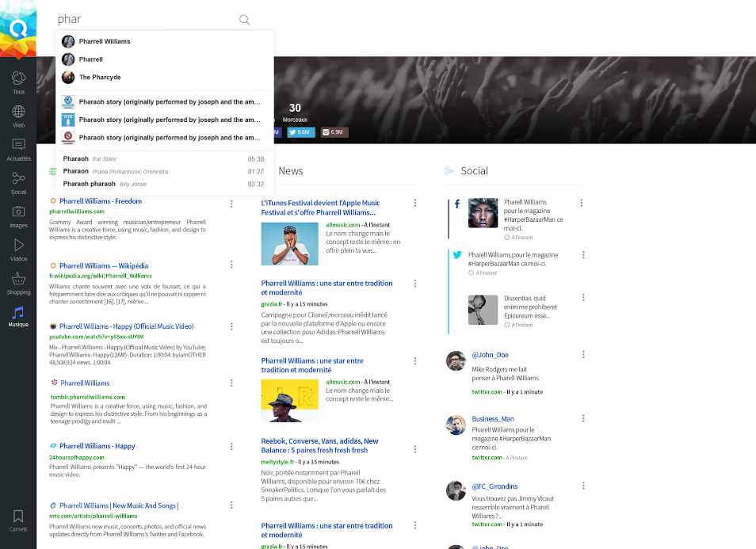Open the Images search category
The width and height of the screenshot is (756, 549).
pos(18,215)
